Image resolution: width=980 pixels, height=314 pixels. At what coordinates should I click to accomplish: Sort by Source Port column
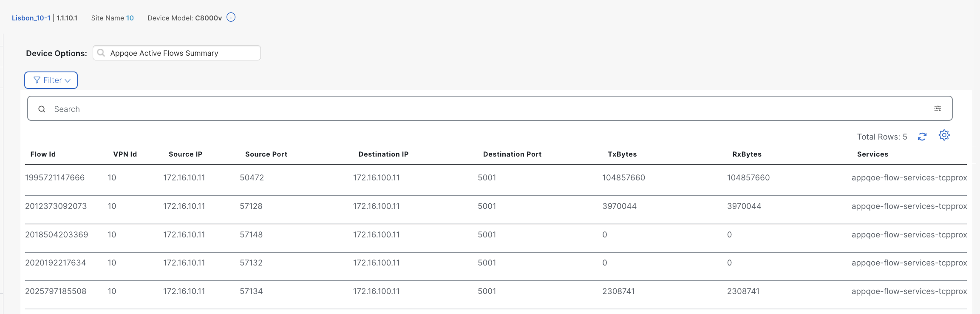coord(266,154)
